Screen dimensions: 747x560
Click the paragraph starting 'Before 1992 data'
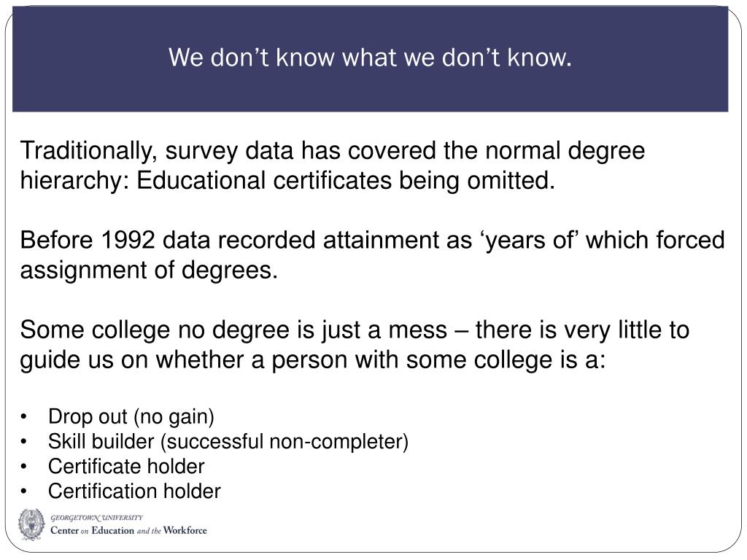372,254
